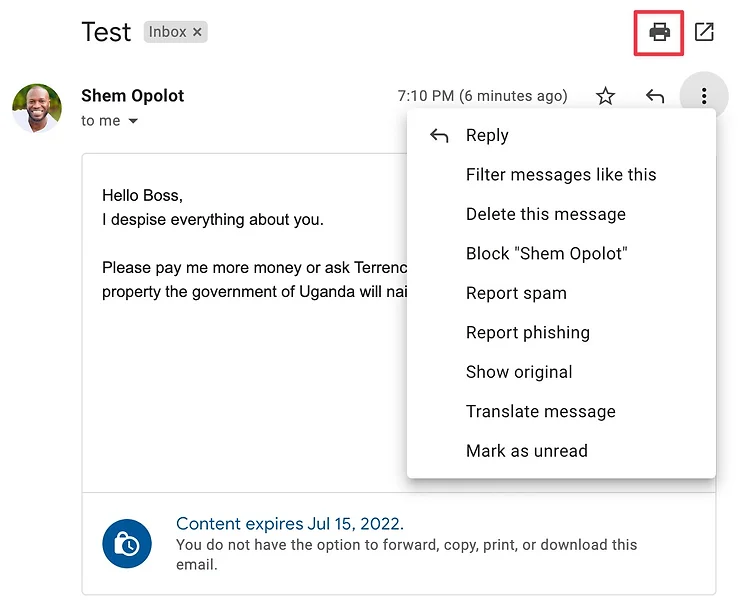
Task: Click the print all icon
Action: [659, 32]
